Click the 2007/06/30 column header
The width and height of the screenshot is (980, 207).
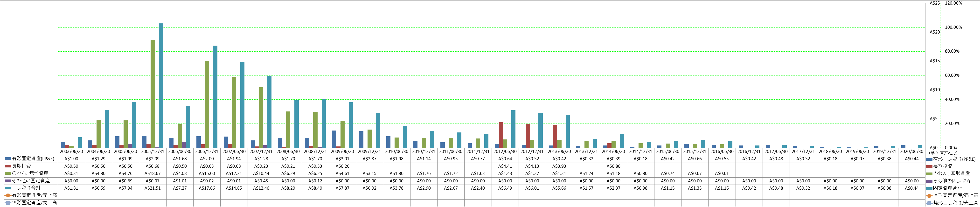pyautogui.click(x=234, y=152)
